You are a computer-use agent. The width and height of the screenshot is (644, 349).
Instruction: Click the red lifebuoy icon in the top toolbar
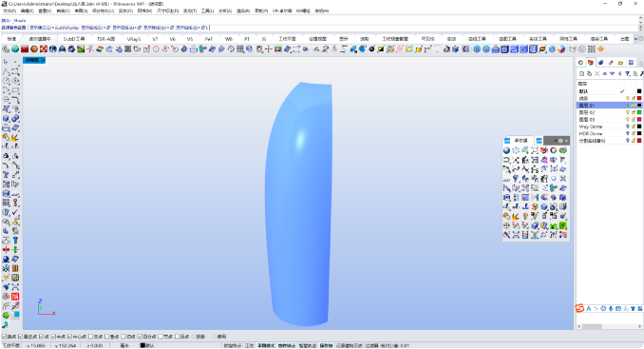[x=44, y=48]
